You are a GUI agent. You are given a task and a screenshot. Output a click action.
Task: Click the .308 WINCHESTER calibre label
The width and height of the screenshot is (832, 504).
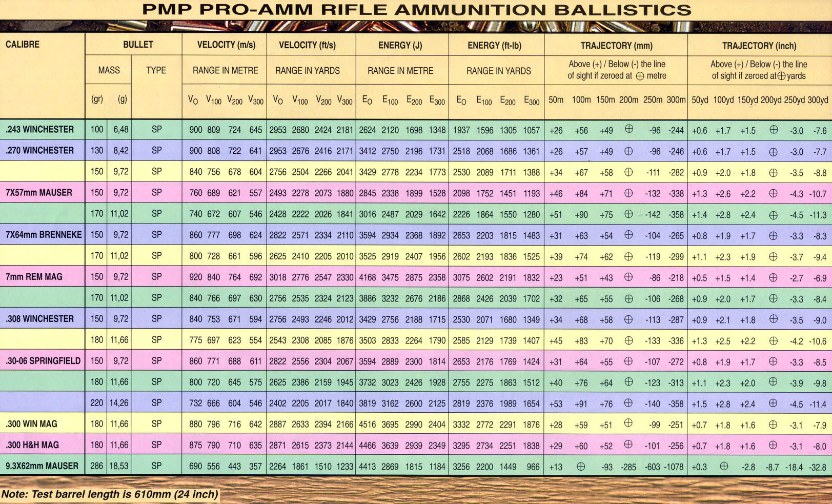point(40,318)
